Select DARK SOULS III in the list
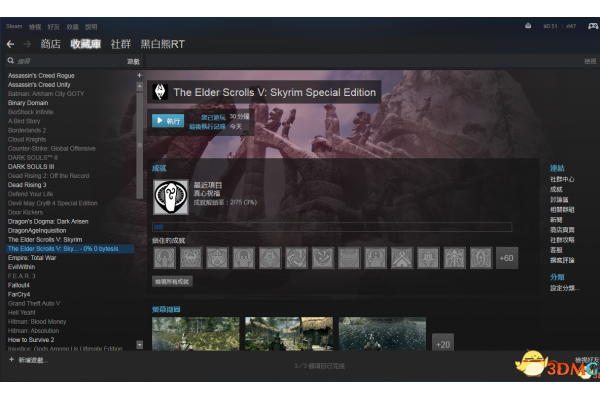This screenshot has height=400, width=600. click(x=31, y=167)
